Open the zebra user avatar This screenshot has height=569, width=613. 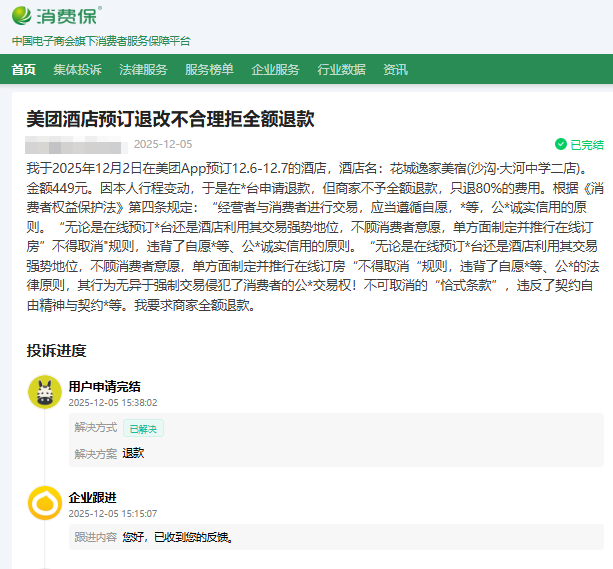44,392
